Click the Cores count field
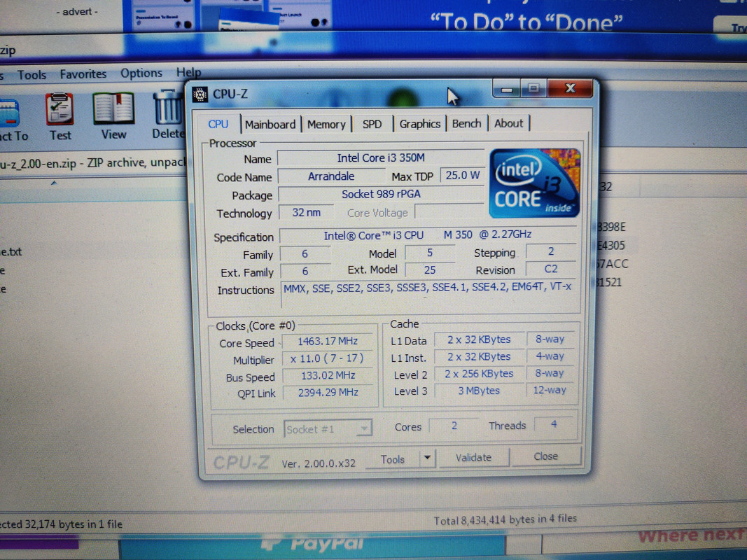Image resolution: width=747 pixels, height=560 pixels. 454,426
